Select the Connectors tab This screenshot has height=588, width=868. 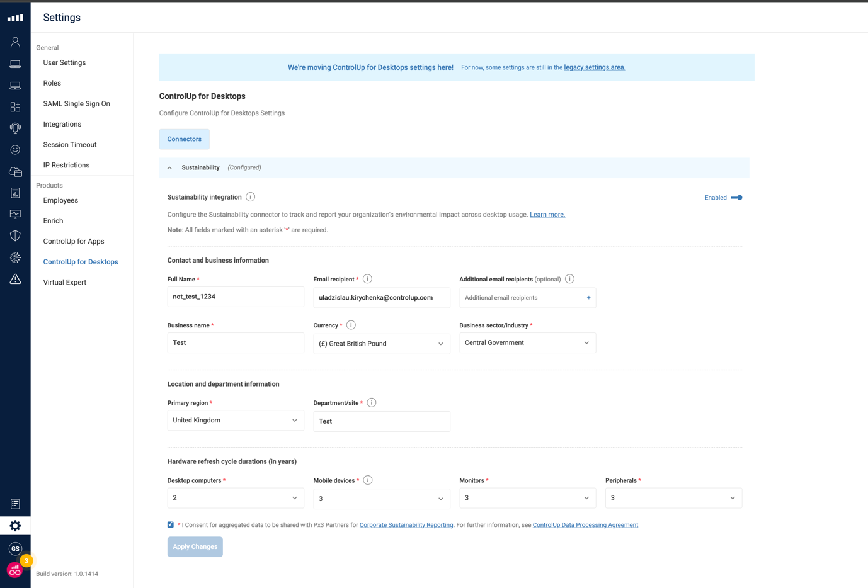(184, 139)
